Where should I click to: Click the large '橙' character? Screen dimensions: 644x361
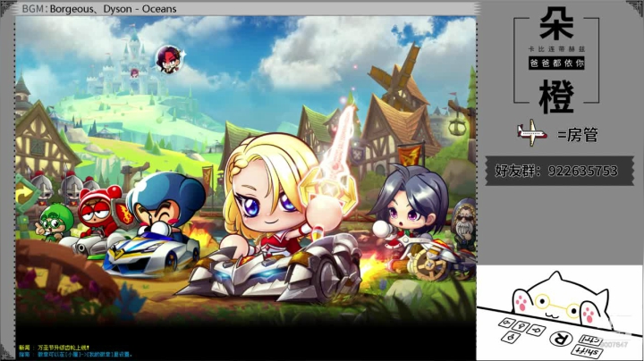click(x=556, y=97)
